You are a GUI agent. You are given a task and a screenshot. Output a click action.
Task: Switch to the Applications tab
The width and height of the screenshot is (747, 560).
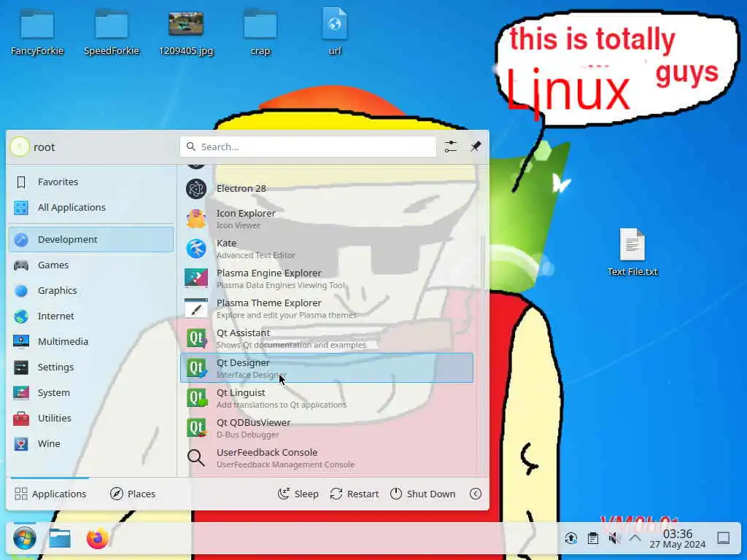pos(50,494)
